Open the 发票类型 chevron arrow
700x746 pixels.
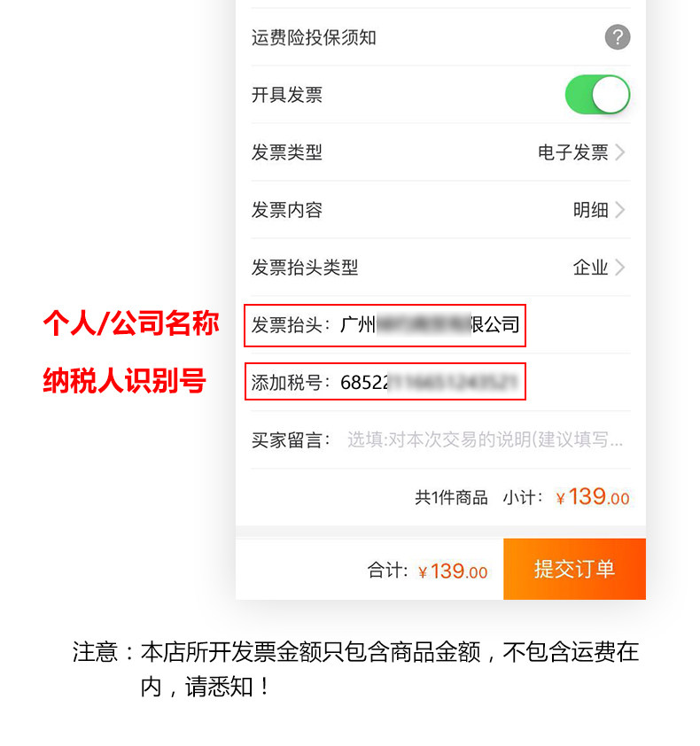(x=619, y=152)
